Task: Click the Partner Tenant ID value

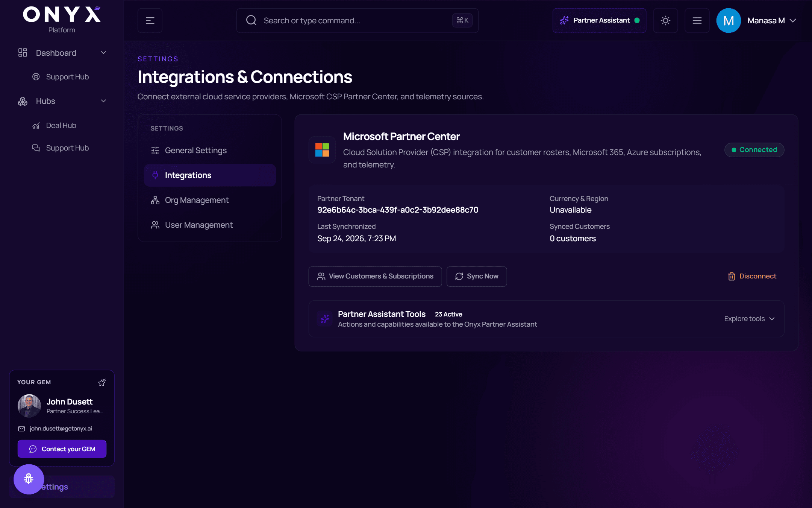Action: pyautogui.click(x=398, y=210)
